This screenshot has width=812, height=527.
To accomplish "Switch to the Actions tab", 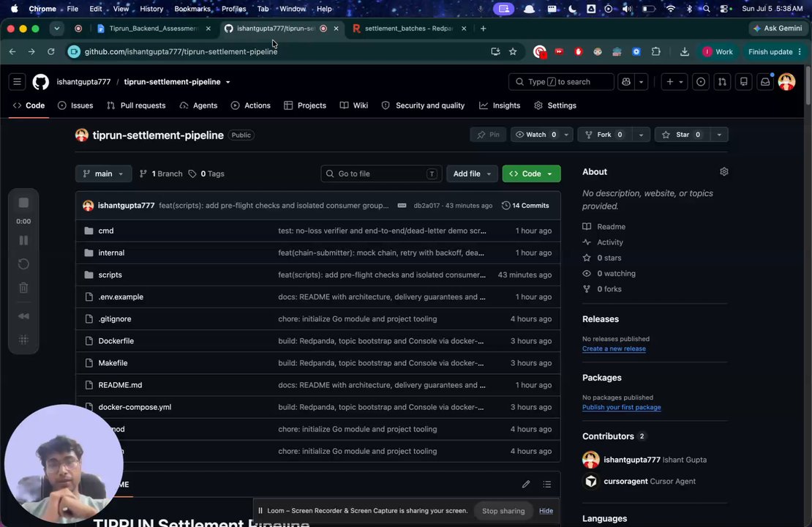I will tap(251, 105).
